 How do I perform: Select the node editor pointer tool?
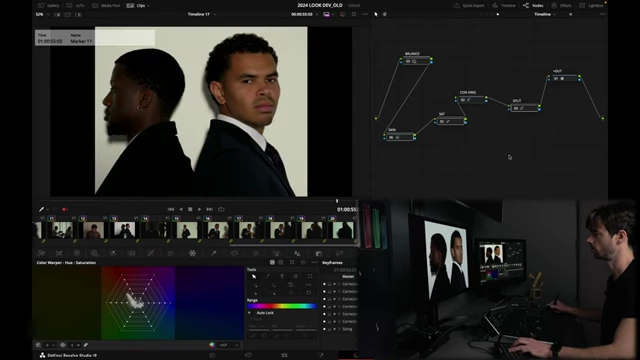(376, 14)
